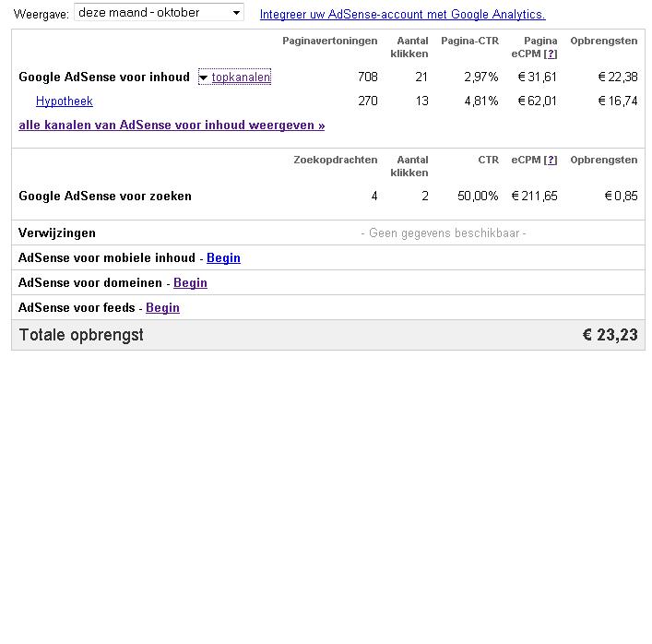This screenshot has width=652, height=644.
Task: Click the Verwijzingen row label
Action: coord(57,233)
